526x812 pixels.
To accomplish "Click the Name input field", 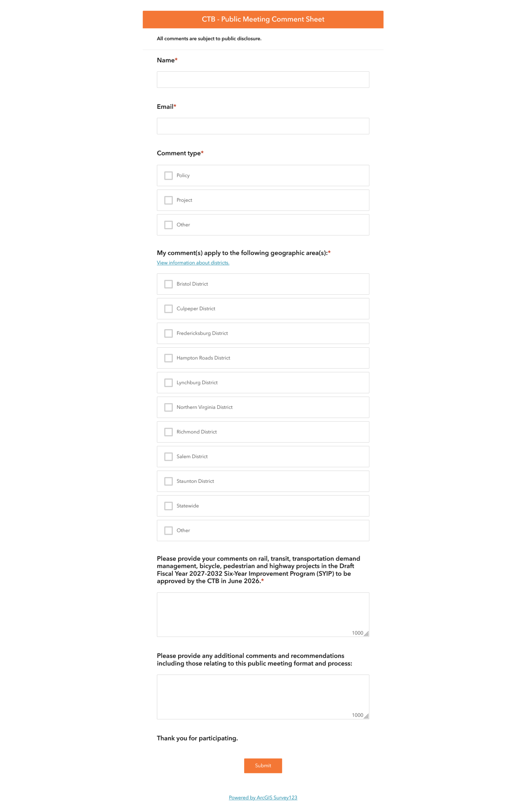I will (263, 80).
